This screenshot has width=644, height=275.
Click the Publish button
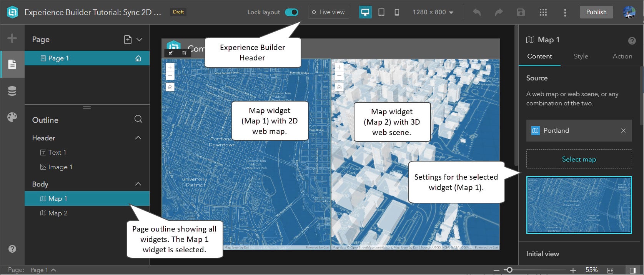(x=596, y=12)
